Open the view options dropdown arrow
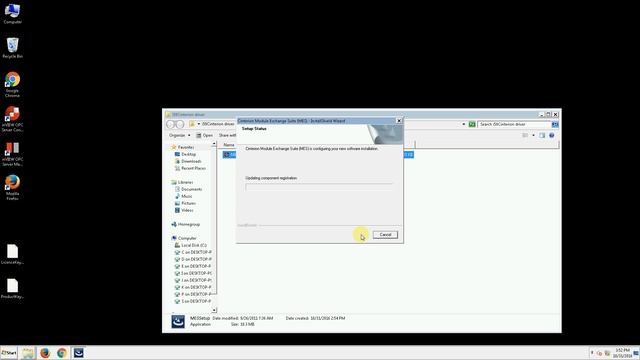This screenshot has width=640, height=360. click(x=533, y=135)
